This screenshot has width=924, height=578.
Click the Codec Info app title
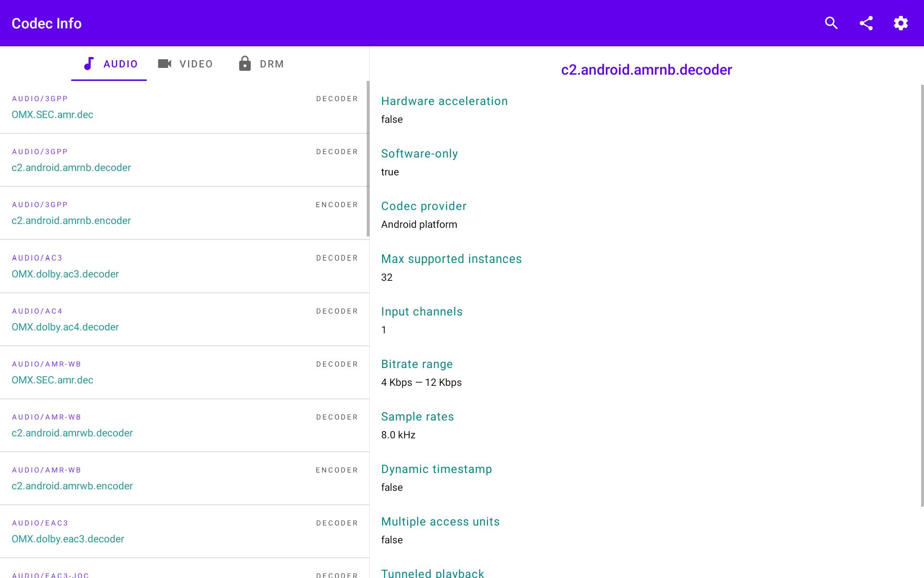coord(47,23)
